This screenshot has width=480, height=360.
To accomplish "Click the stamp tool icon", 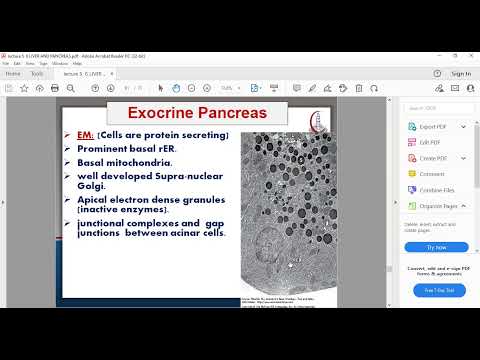I will [x=343, y=88].
